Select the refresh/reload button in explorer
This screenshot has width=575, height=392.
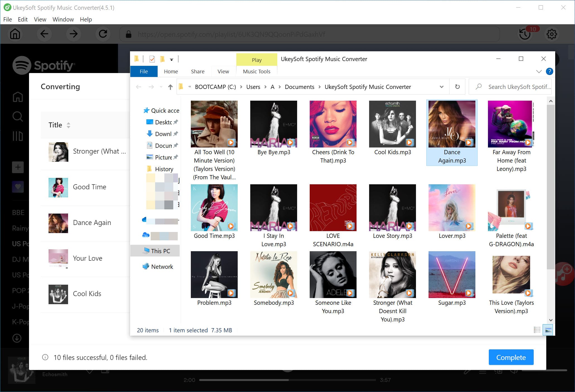[x=458, y=86]
